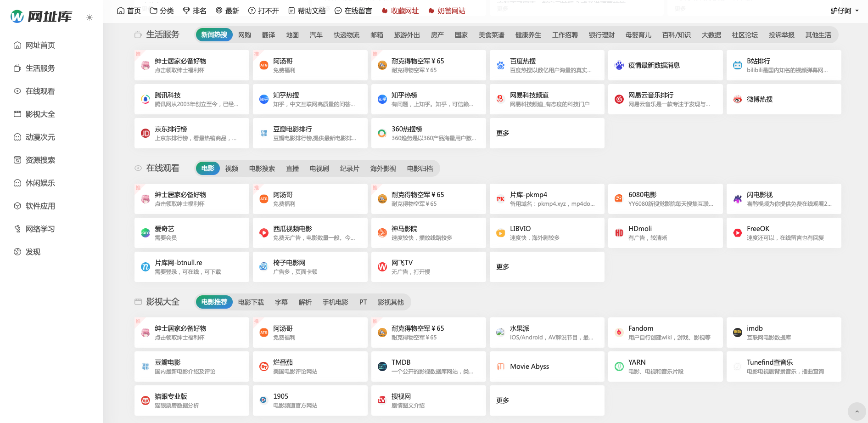Viewport: 868px width, 423px height.
Task: Click the back-to-top arrow button
Action: tap(857, 412)
